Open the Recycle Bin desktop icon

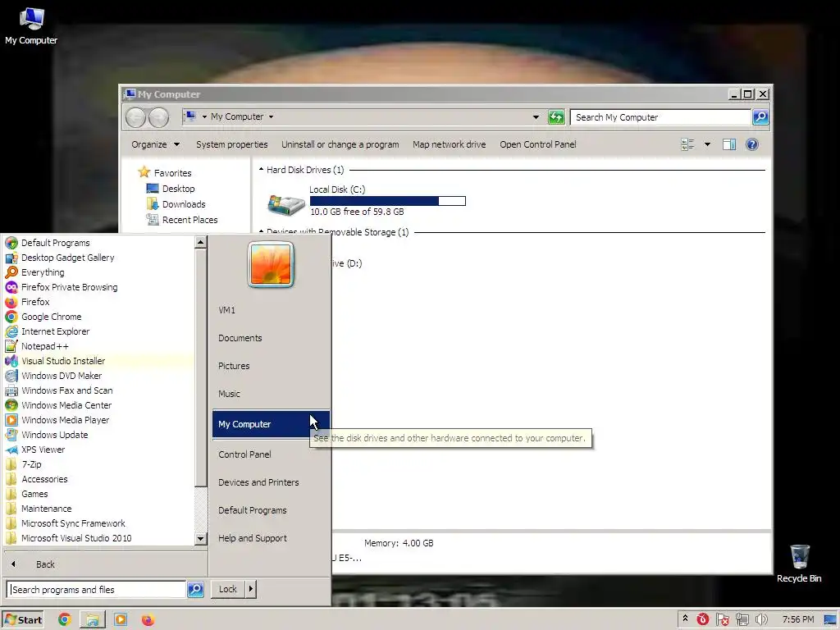coord(799,564)
